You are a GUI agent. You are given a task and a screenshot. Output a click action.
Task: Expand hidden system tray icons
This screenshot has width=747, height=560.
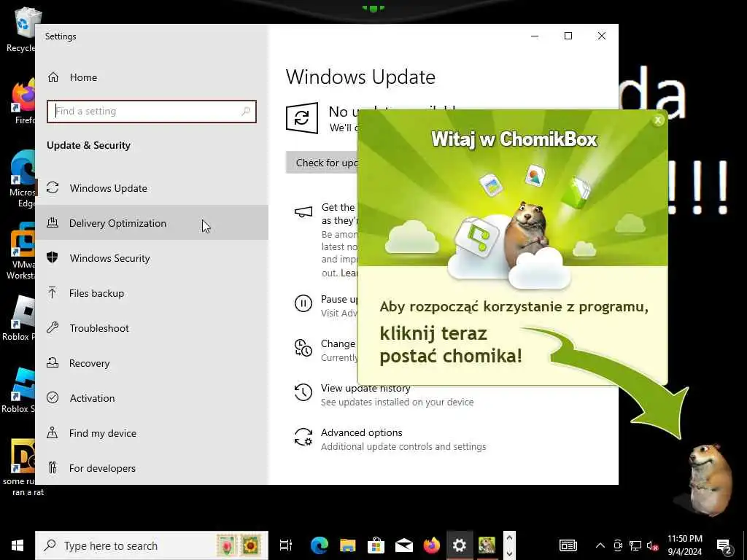[600, 545]
